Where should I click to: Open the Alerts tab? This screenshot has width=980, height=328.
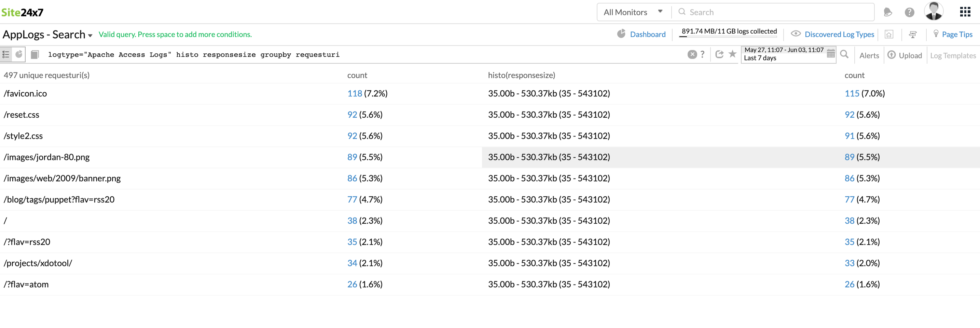pyautogui.click(x=869, y=56)
